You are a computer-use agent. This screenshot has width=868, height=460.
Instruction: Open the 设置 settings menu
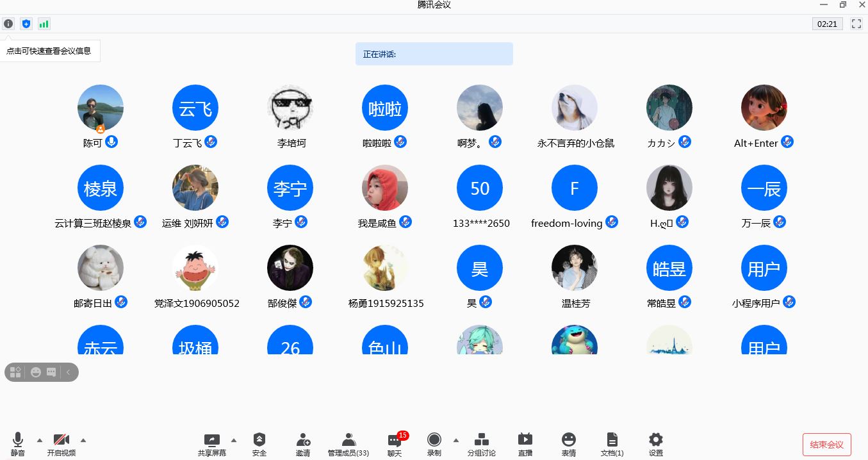tap(655, 444)
